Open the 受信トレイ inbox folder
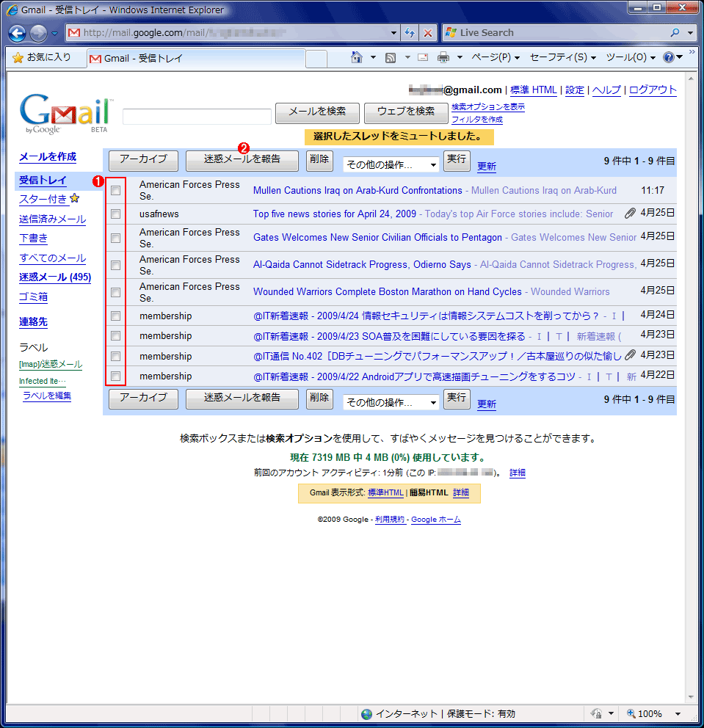 pyautogui.click(x=43, y=180)
